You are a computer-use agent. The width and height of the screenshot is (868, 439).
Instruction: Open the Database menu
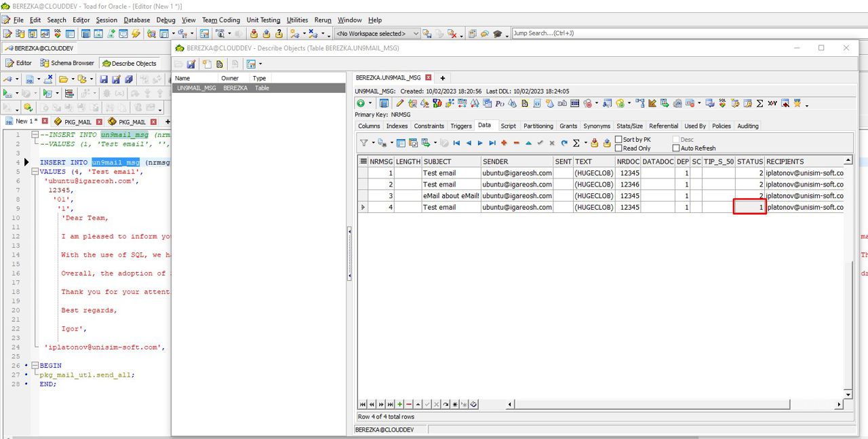click(137, 20)
